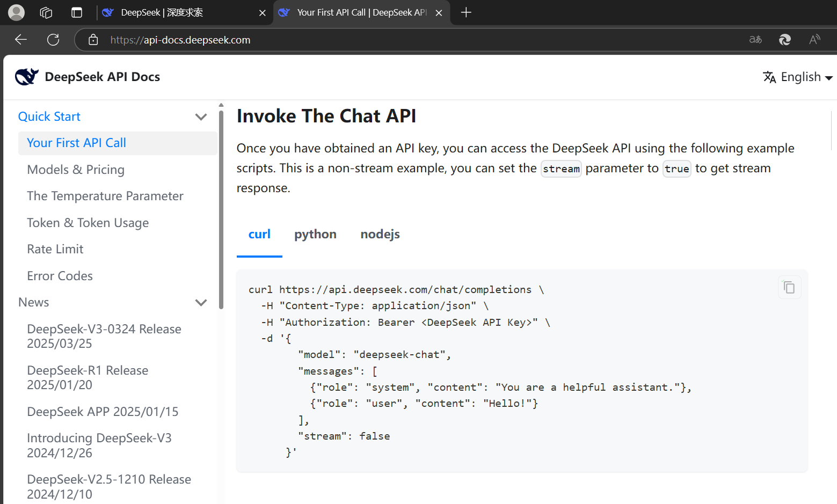
Task: Open the workspaces icon in browser
Action: pos(46,12)
